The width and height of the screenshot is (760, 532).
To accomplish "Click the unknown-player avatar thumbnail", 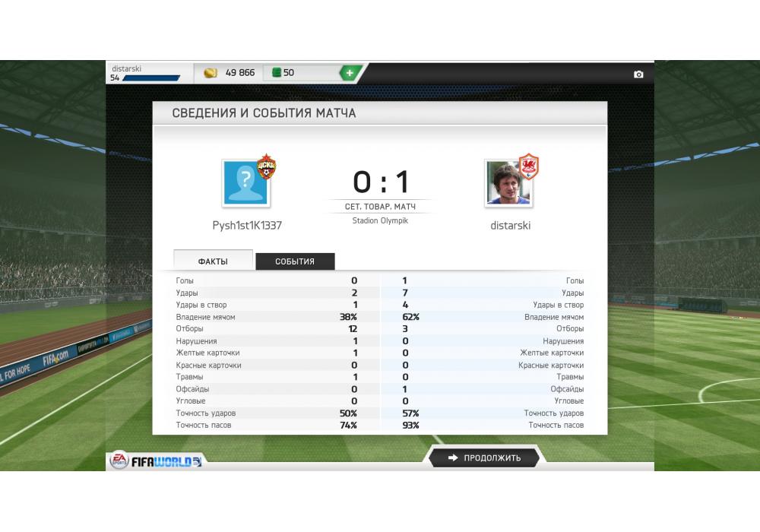I will pyautogui.click(x=245, y=183).
